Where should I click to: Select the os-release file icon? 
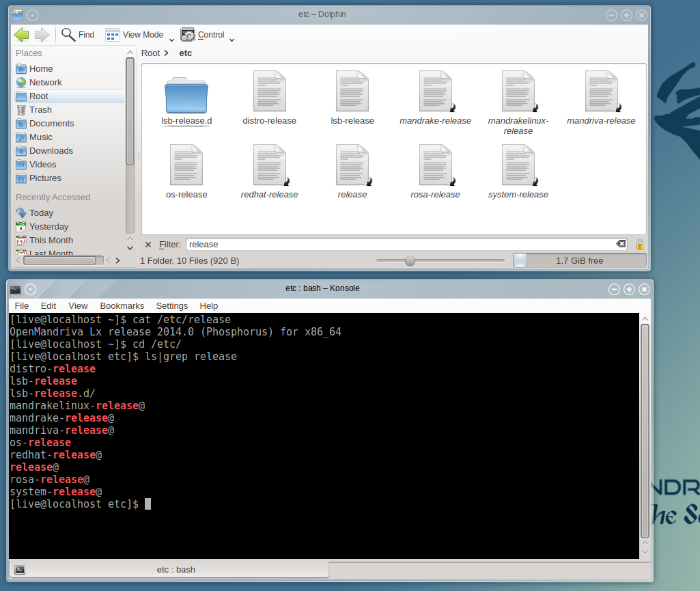[x=186, y=165]
